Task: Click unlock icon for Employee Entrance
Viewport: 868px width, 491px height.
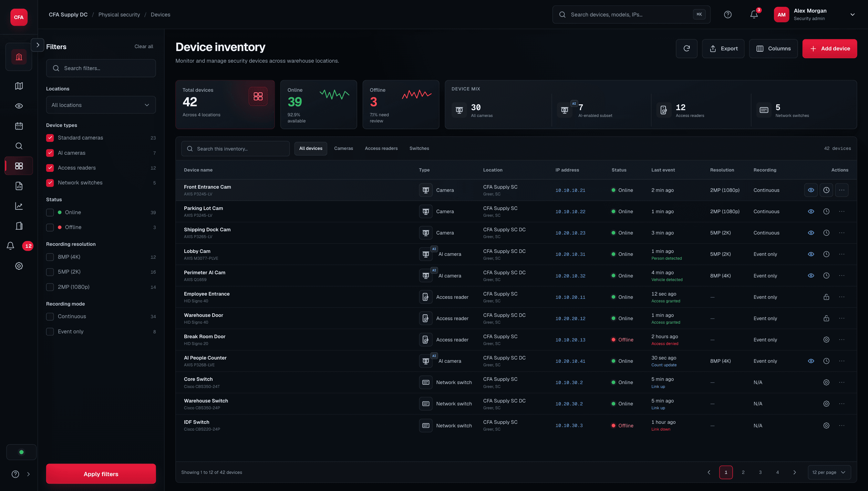Action: (x=826, y=297)
